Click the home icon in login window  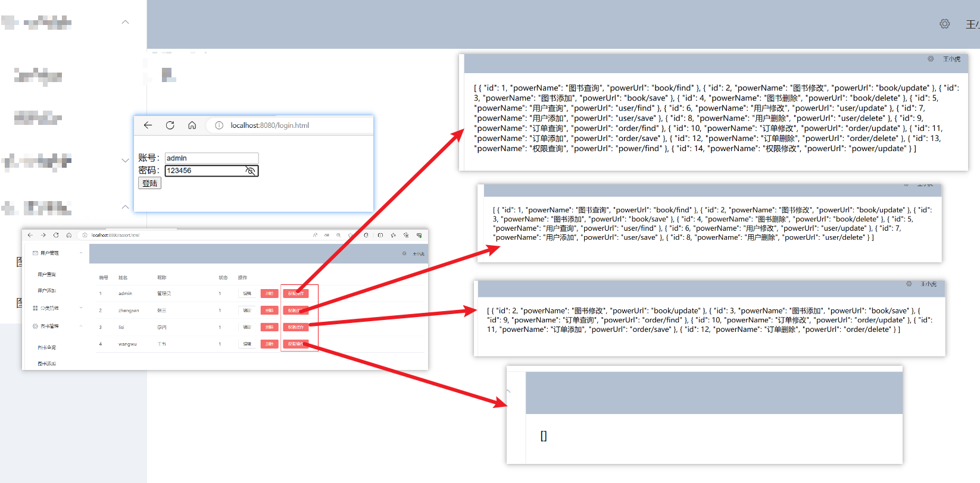(x=192, y=125)
